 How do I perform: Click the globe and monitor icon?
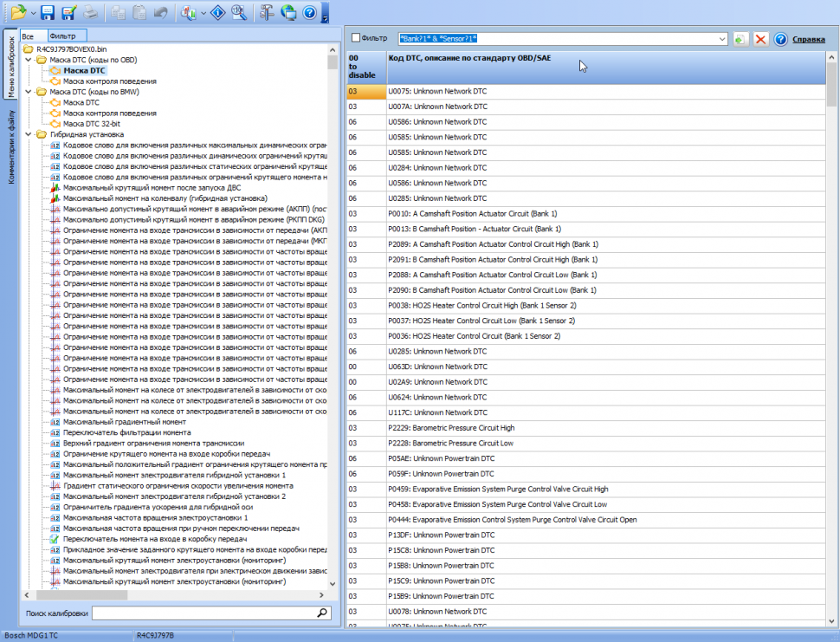point(288,12)
